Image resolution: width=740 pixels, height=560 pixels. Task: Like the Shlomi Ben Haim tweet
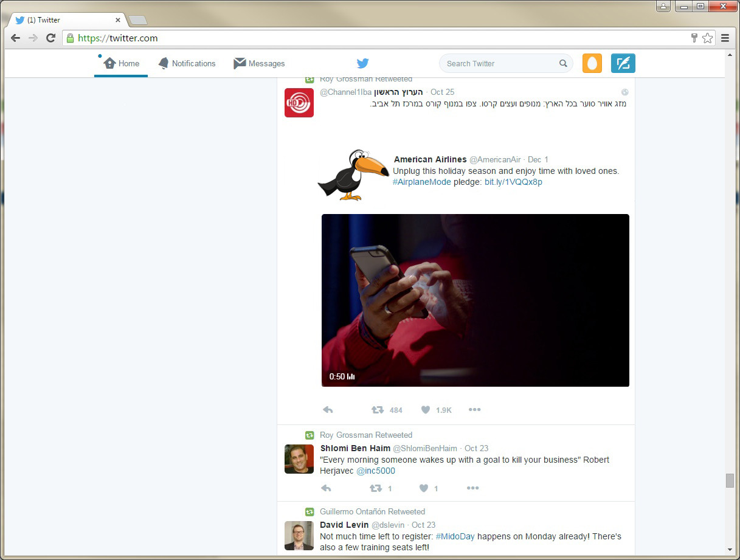click(424, 488)
